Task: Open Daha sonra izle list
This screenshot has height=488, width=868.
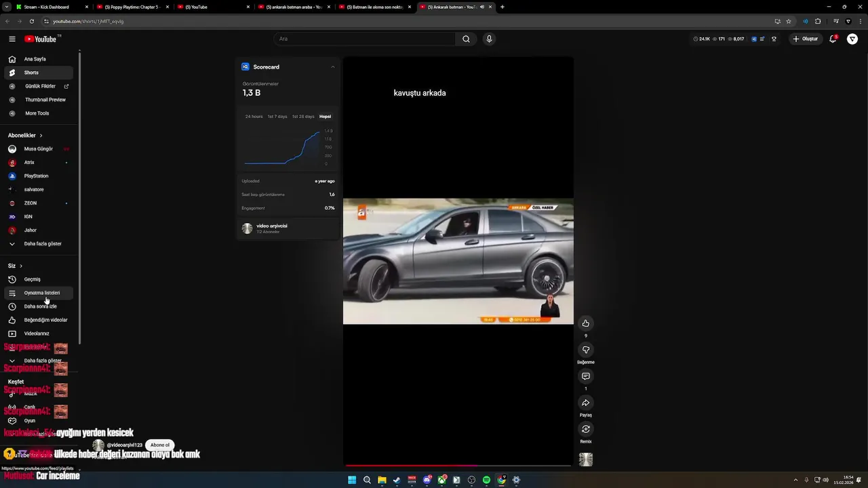Action: coord(39,306)
